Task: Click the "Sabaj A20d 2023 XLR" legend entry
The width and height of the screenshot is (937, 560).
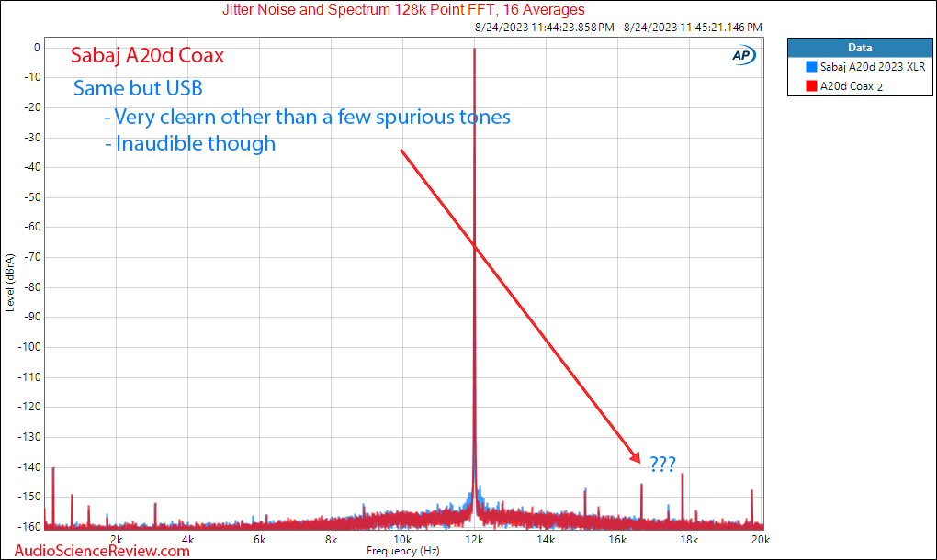Action: (x=873, y=67)
